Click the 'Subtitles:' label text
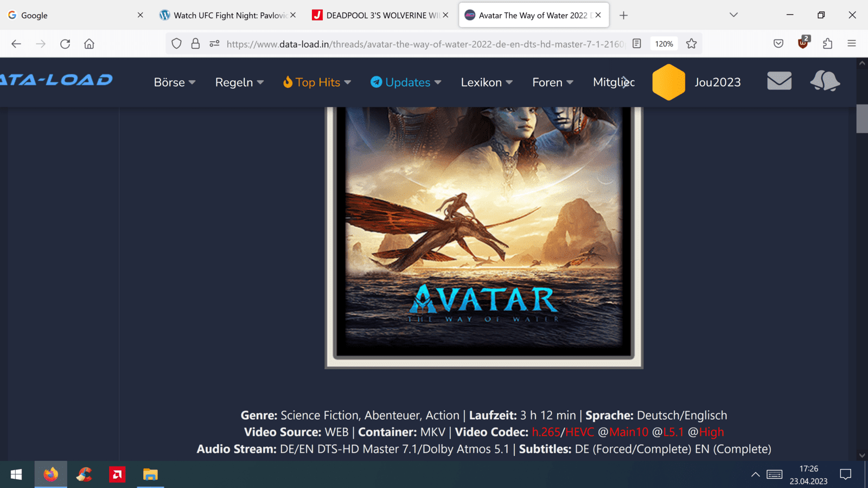Image resolution: width=868 pixels, height=488 pixels. click(545, 449)
